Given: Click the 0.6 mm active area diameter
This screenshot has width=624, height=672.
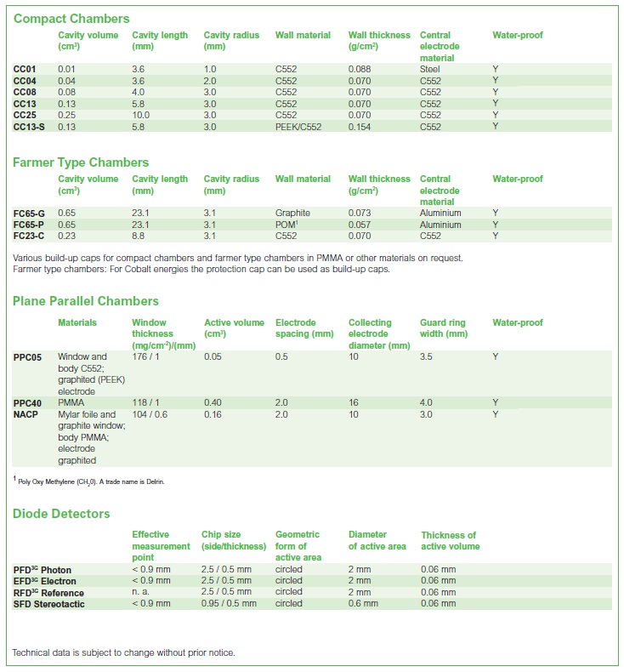Looking at the screenshot, I should 363,603.
